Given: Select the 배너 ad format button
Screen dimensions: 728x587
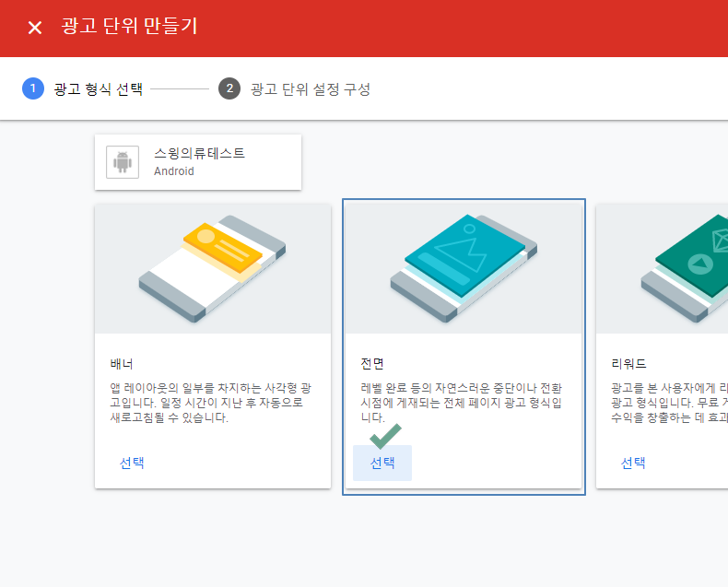Looking at the screenshot, I should pyautogui.click(x=132, y=463).
